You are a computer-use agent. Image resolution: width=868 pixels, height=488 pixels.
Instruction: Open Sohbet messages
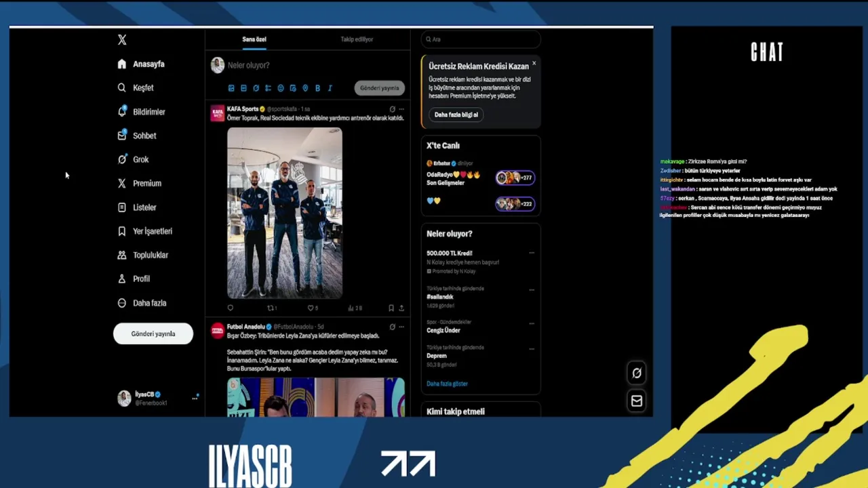coord(137,136)
